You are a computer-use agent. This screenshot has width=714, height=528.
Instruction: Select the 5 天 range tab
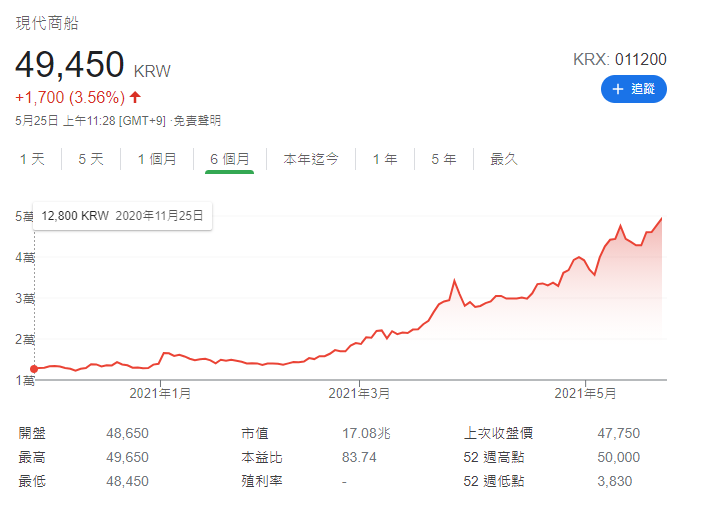click(91, 159)
